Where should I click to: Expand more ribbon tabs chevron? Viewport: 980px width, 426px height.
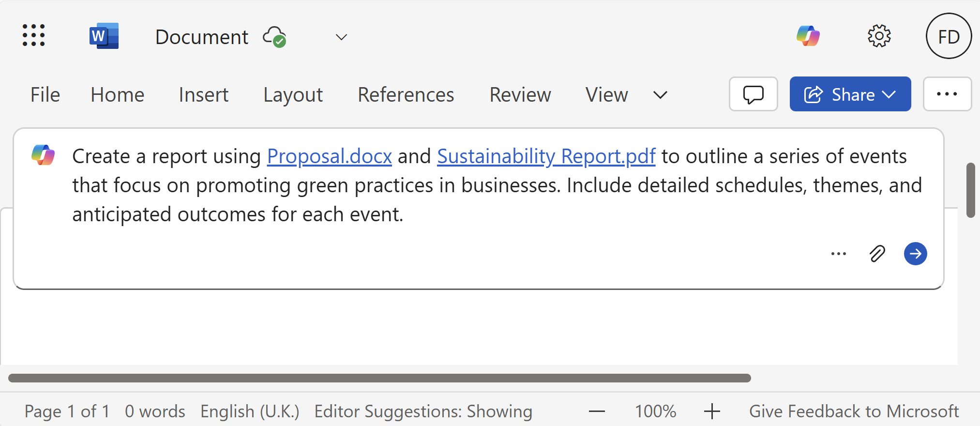click(x=661, y=95)
